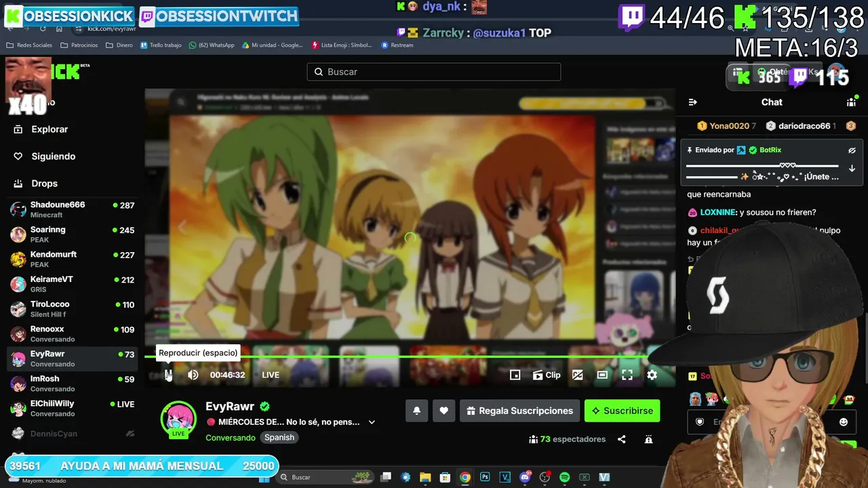
Task: Open KeirameVT channel in the sidebar
Action: click(x=73, y=284)
